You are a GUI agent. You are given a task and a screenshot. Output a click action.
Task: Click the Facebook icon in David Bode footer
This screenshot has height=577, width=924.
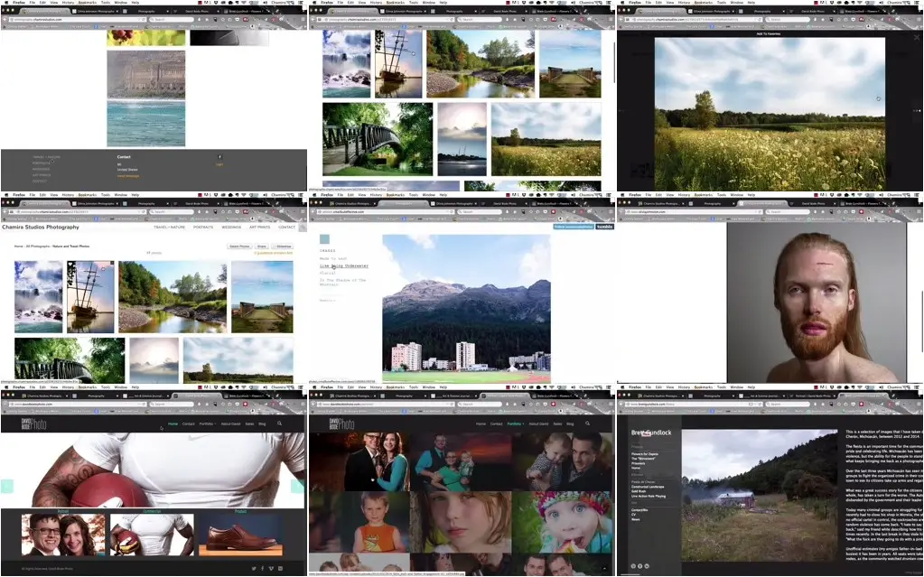point(262,569)
